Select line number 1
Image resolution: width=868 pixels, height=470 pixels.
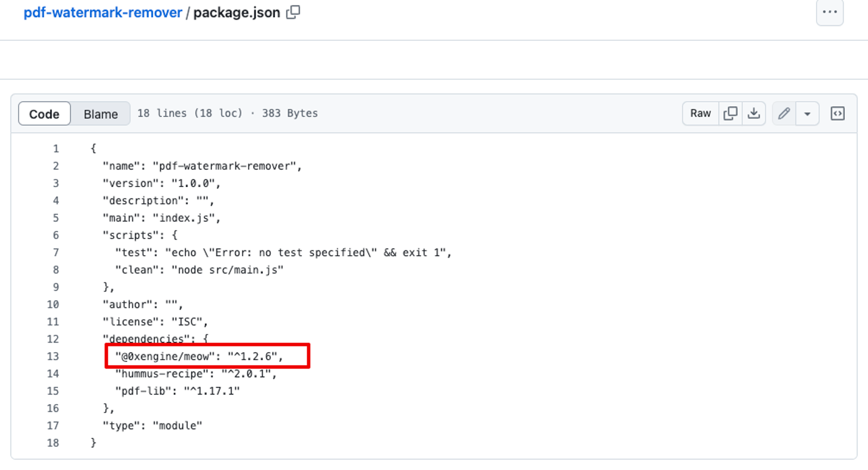pos(56,149)
